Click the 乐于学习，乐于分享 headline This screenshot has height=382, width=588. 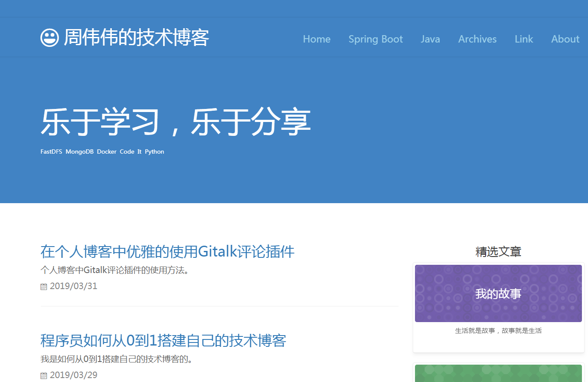point(176,122)
